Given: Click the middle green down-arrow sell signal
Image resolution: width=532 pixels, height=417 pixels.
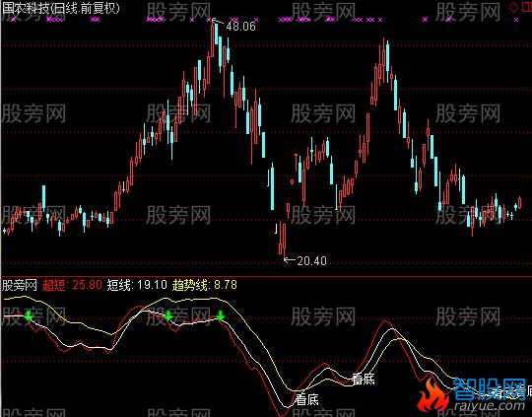Looking at the screenshot, I should click(x=168, y=315).
